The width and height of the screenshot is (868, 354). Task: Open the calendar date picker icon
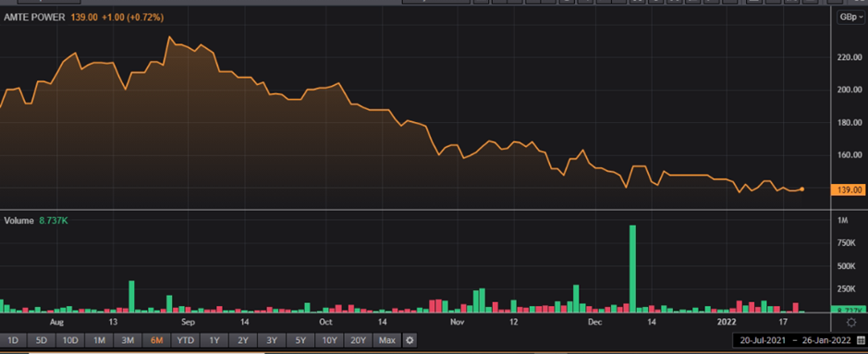860,339
